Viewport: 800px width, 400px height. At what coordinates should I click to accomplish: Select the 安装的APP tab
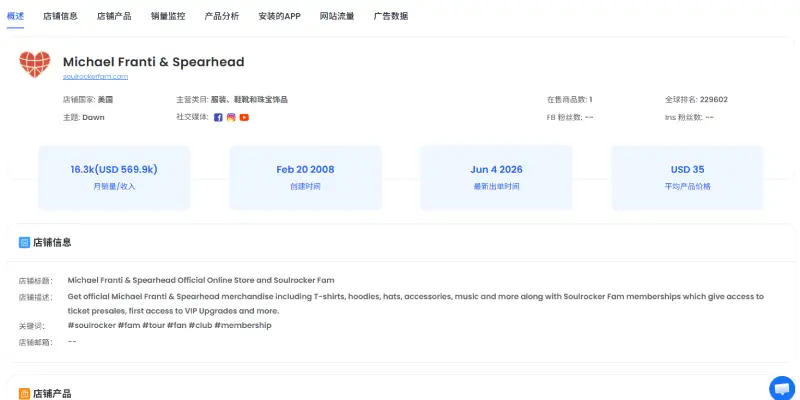280,16
